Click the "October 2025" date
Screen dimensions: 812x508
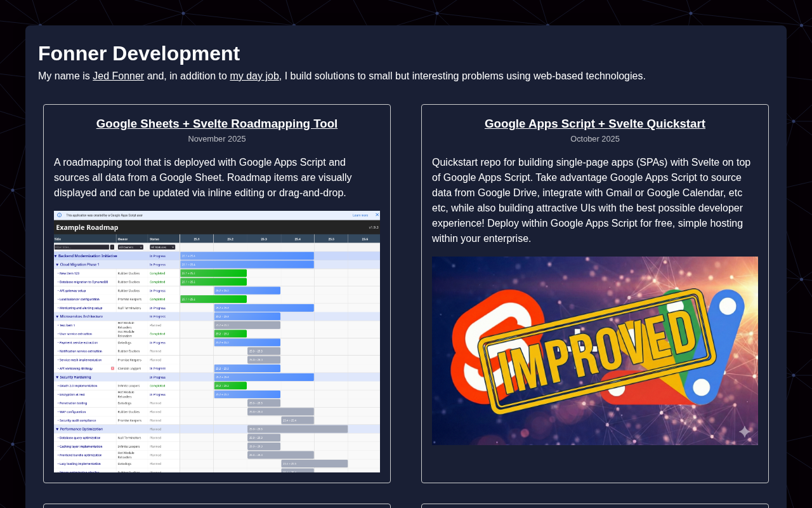pos(595,139)
